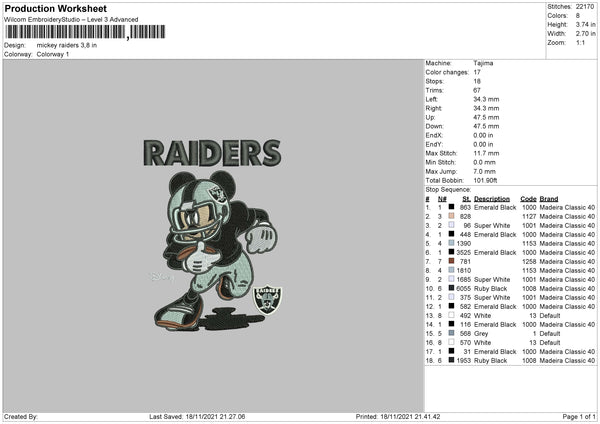
Task: Click the 'Grey' description in row 15
Action: (481, 334)
